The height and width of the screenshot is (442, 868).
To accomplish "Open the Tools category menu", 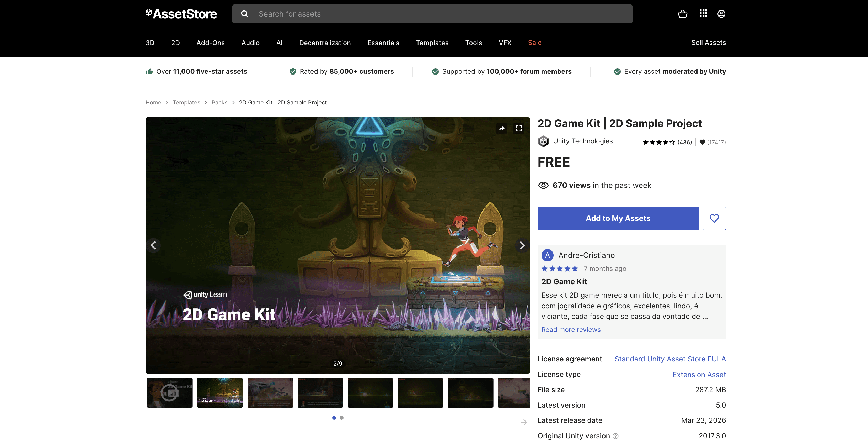I will tap(473, 43).
